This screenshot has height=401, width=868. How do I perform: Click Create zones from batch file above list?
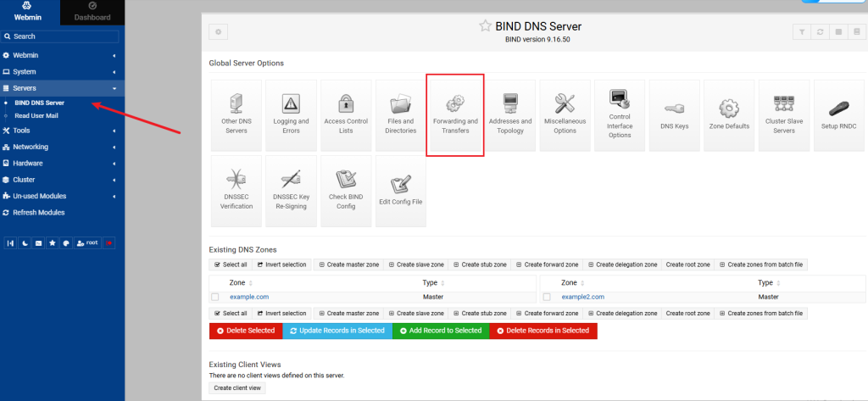760,265
